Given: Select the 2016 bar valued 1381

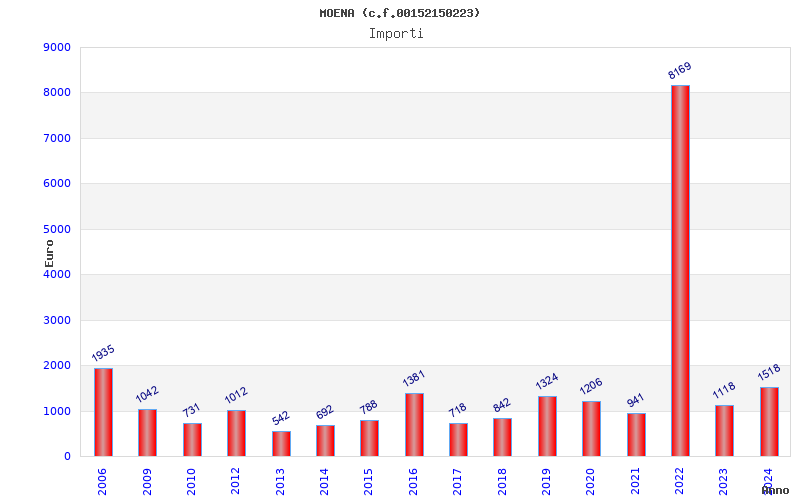Looking at the screenshot, I should point(414,425).
